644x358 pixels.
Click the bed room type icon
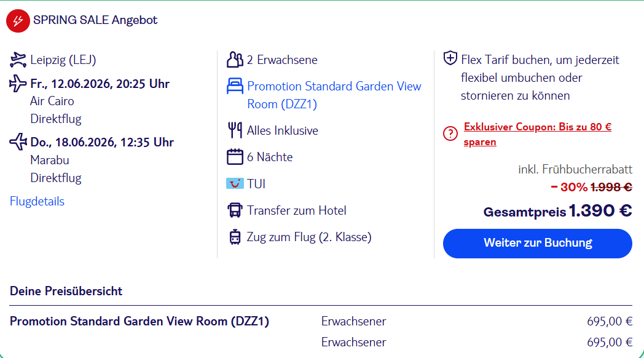[x=235, y=86]
